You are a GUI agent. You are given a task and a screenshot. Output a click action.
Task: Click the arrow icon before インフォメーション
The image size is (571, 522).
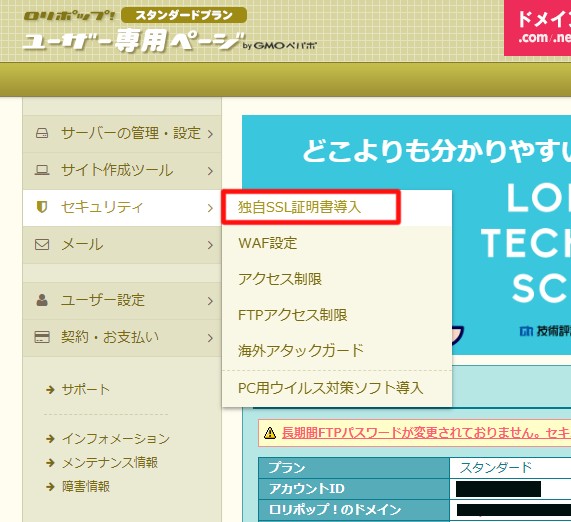(x=50, y=439)
